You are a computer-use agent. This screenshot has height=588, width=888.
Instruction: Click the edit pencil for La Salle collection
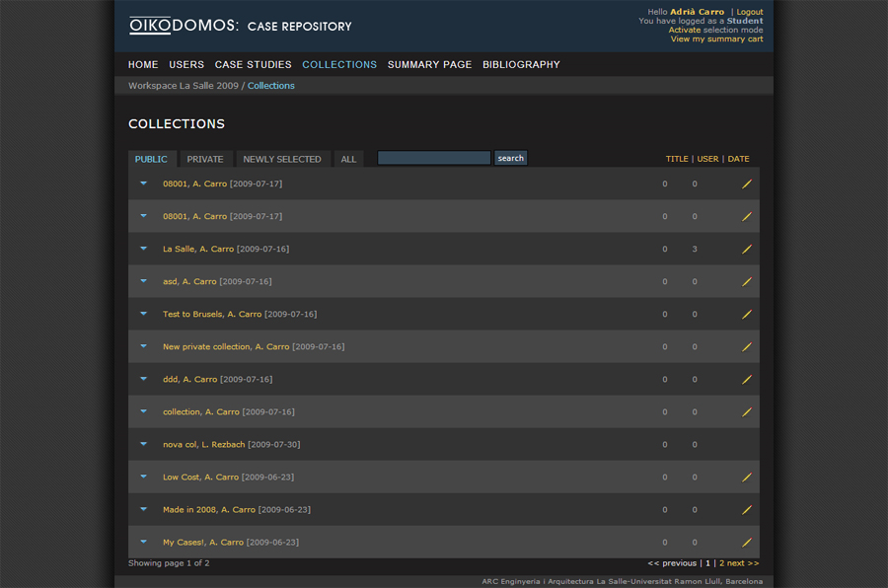pyautogui.click(x=747, y=249)
